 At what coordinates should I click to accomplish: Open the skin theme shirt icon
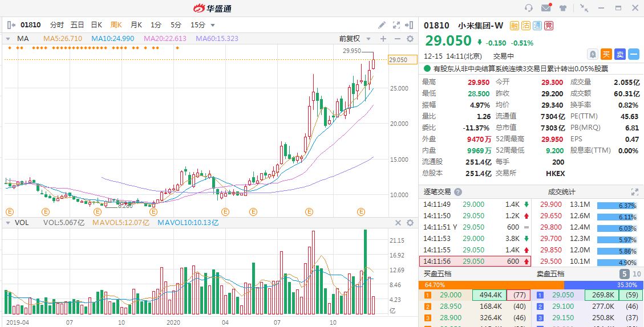coord(563,8)
